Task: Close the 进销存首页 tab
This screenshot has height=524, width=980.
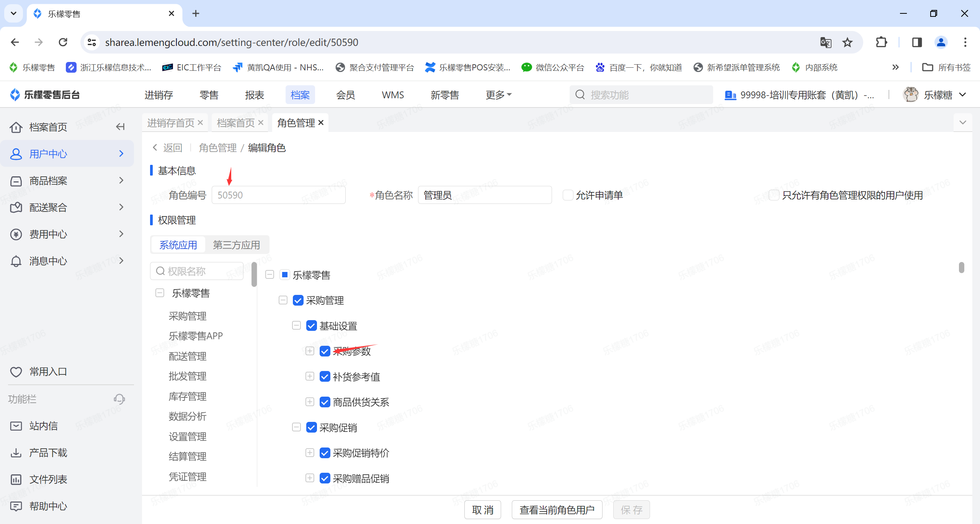Action: [x=200, y=123]
